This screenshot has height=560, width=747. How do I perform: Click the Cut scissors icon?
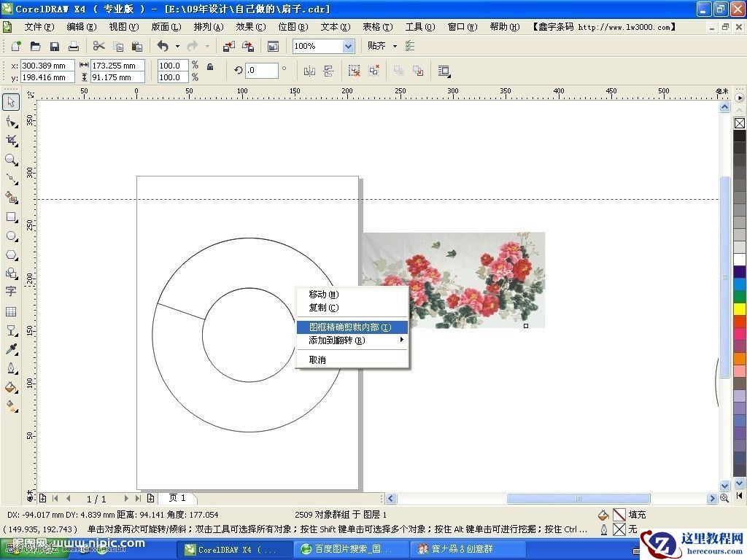(99, 46)
